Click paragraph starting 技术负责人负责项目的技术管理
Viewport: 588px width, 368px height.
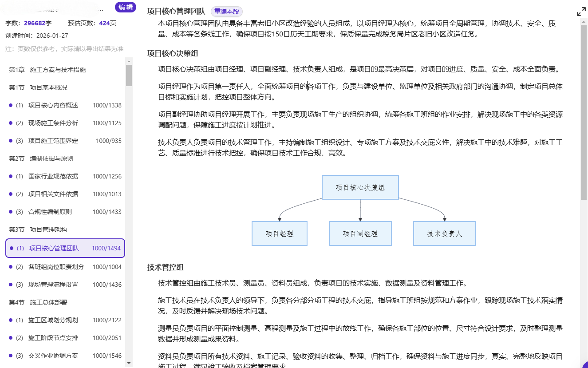coord(360,148)
